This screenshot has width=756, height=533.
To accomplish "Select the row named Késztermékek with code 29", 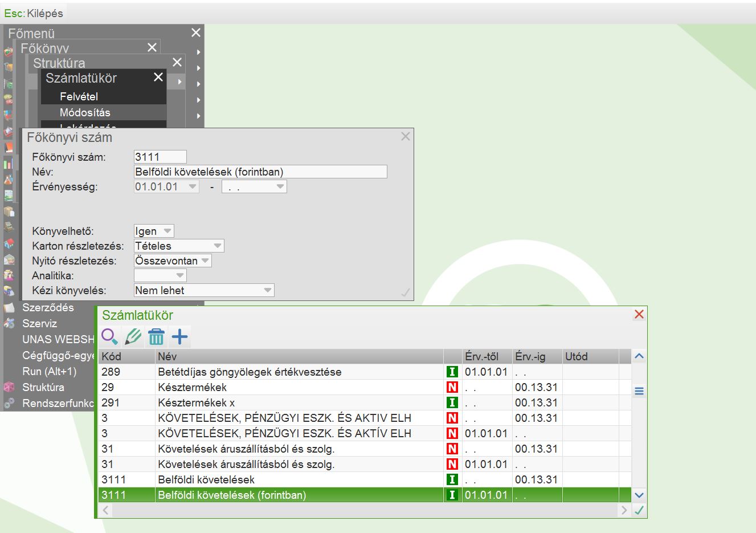I will [365, 387].
